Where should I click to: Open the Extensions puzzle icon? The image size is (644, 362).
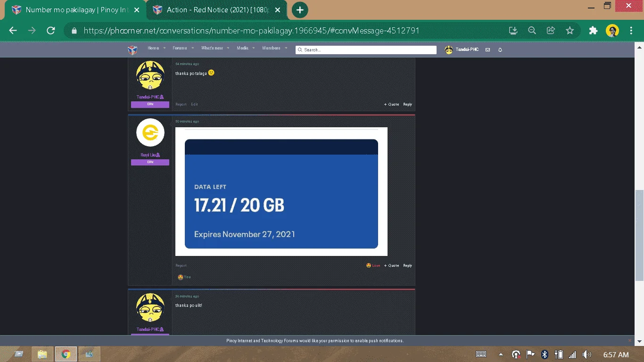(594, 31)
